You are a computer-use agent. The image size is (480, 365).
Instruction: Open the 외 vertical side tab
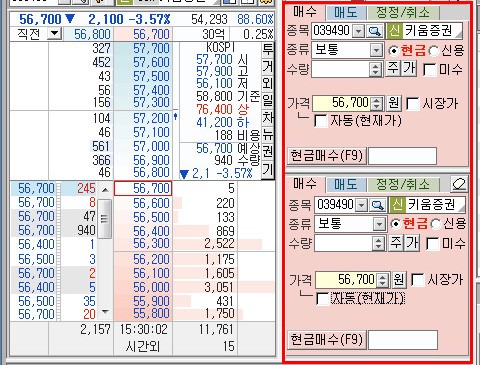(268, 84)
